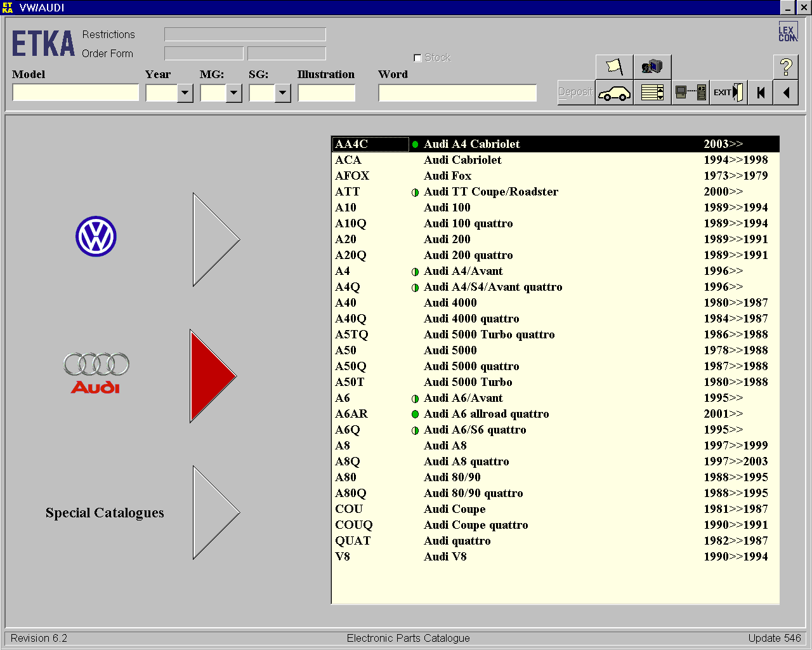Select the Audi rings logo
The image size is (812, 650).
click(x=96, y=373)
